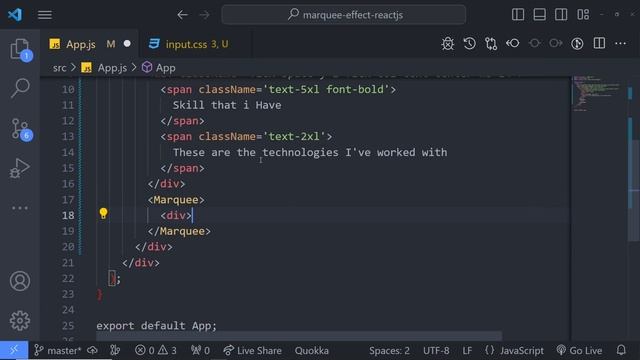
Task: Click the ports forwarded 0 indicator
Action: 200,351
